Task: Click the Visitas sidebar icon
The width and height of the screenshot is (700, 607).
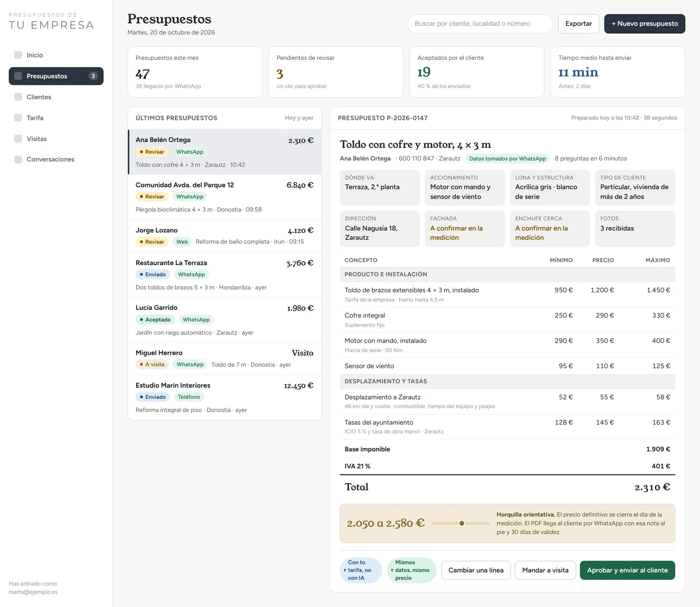Action: tap(18, 139)
